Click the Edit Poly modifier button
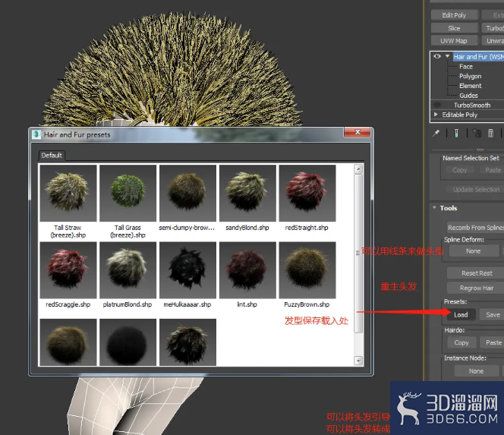The image size is (504, 435). [x=454, y=15]
